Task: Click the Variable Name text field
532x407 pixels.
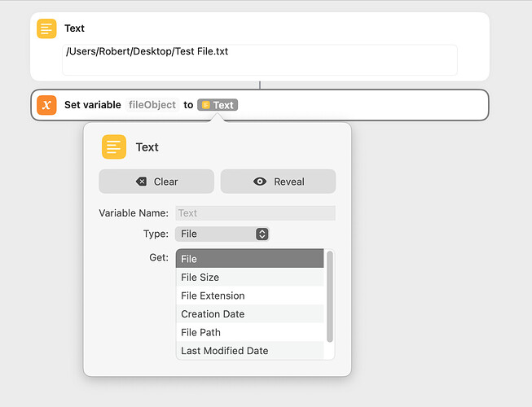Action: pos(256,213)
